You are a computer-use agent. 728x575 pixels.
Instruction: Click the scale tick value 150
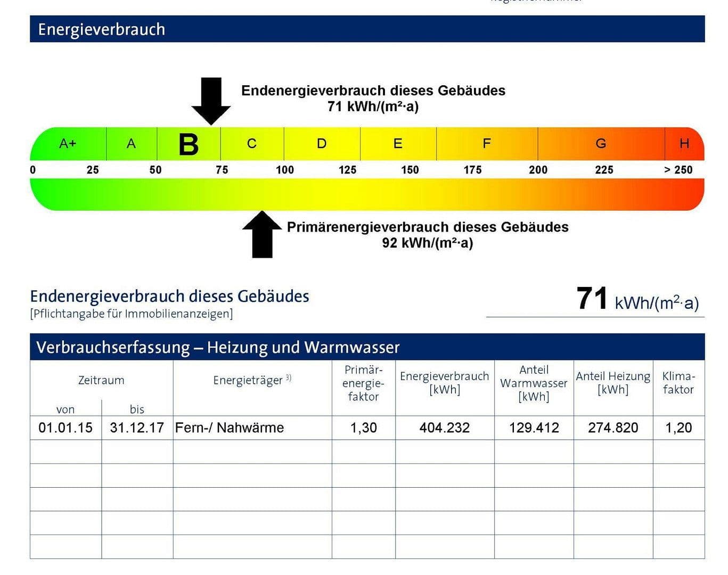coord(410,170)
